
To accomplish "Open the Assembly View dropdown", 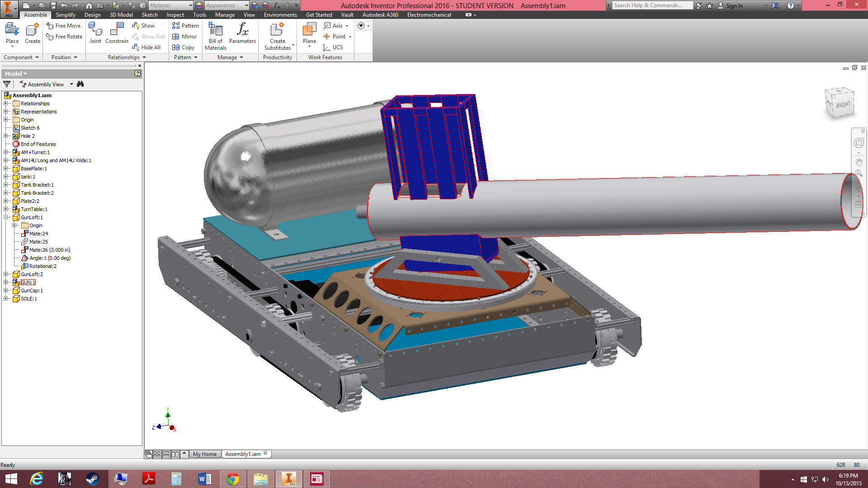I will tap(71, 84).
